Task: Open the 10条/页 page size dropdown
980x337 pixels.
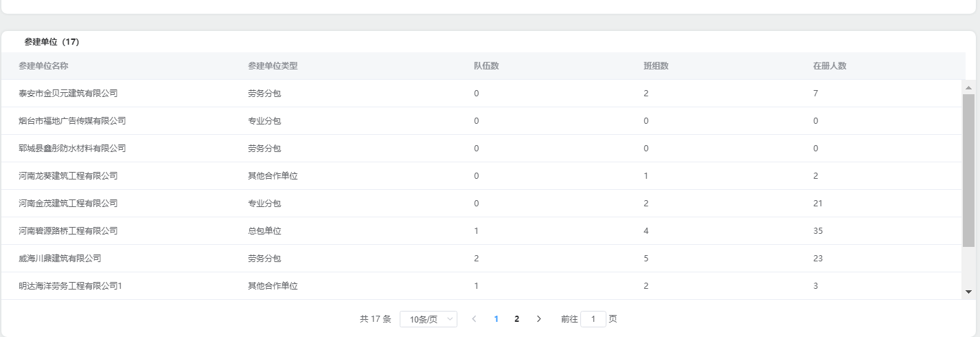Action: coord(428,319)
